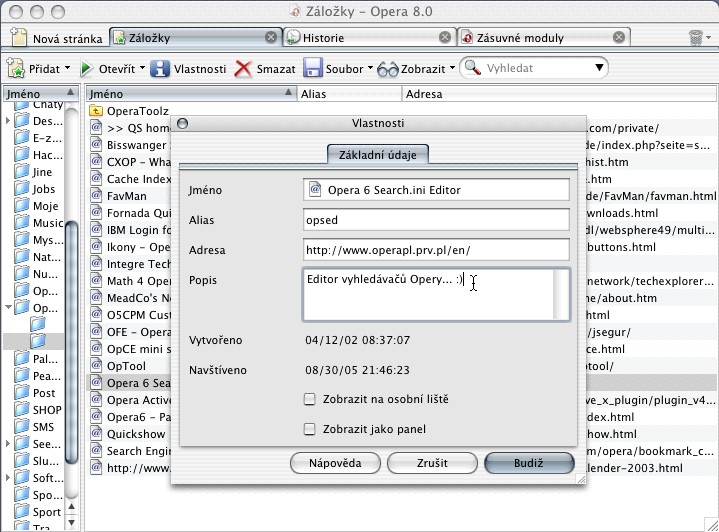
Task: Click the Jobs folder icon in sidebar
Action: (21, 189)
